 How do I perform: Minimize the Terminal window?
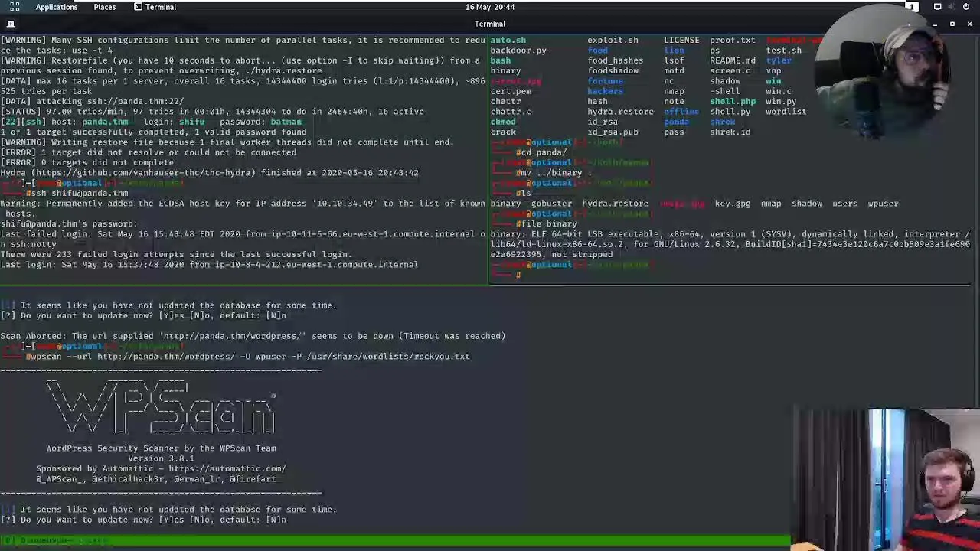coord(935,24)
